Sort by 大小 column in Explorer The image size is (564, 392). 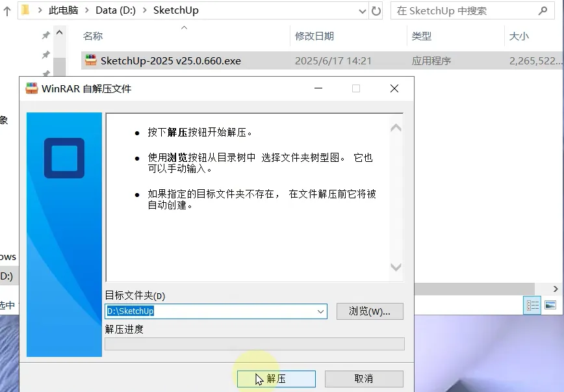[519, 36]
